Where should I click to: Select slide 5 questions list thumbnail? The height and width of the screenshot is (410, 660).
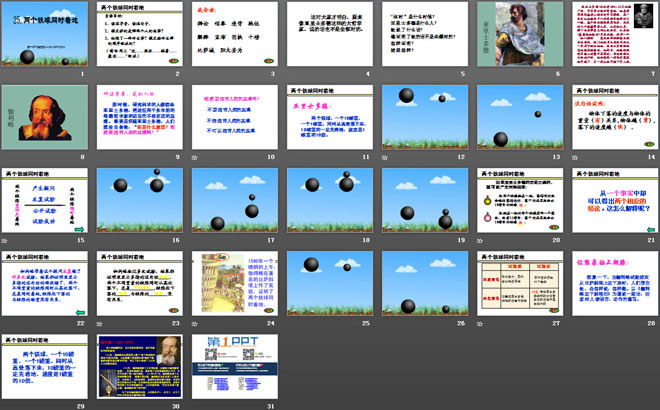coord(425,34)
